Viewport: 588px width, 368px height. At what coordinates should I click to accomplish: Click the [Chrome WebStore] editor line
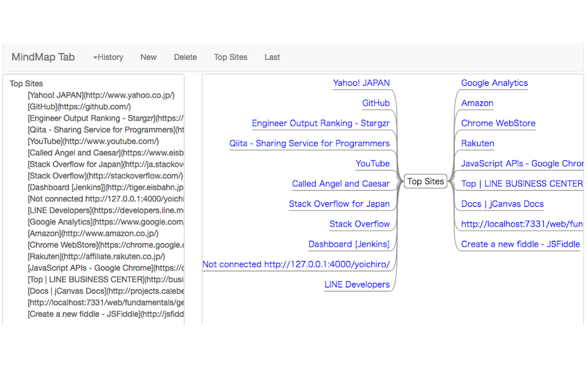[106, 245]
